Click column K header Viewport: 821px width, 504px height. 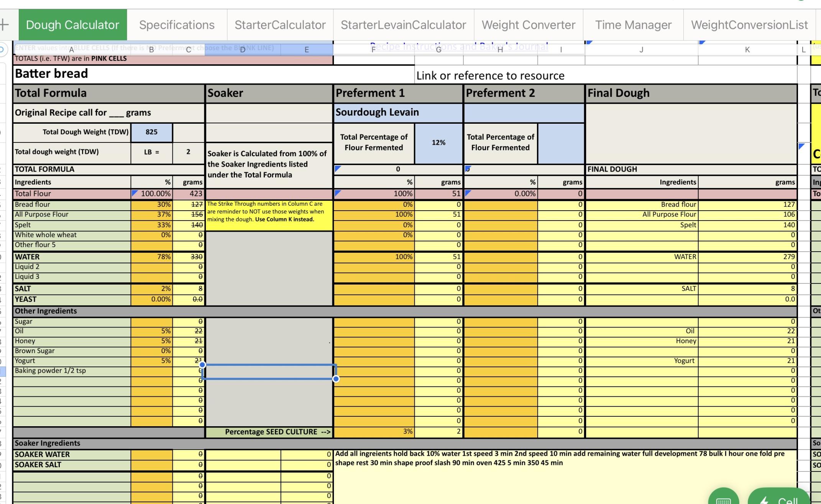pos(747,49)
